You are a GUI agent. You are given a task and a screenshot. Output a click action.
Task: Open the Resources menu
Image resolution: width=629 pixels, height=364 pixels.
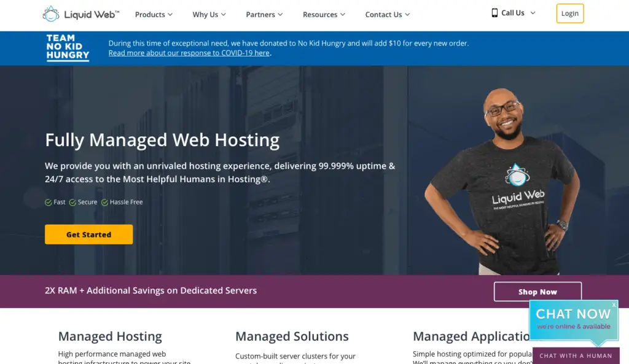324,15
